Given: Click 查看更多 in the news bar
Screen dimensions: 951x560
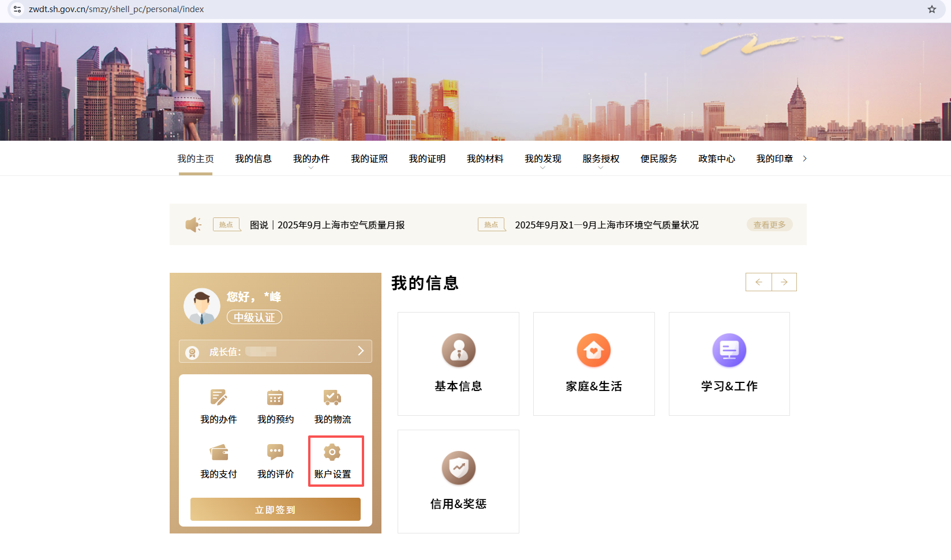Looking at the screenshot, I should [769, 225].
